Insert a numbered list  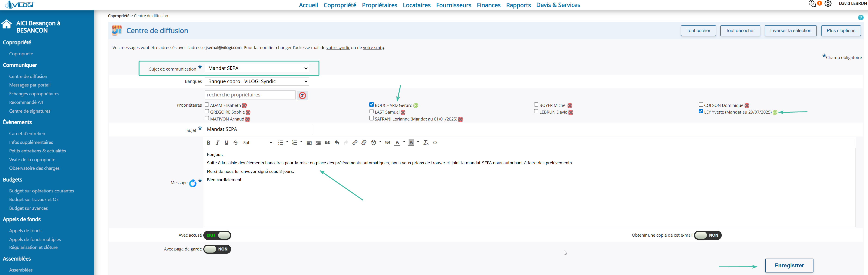pyautogui.click(x=294, y=143)
